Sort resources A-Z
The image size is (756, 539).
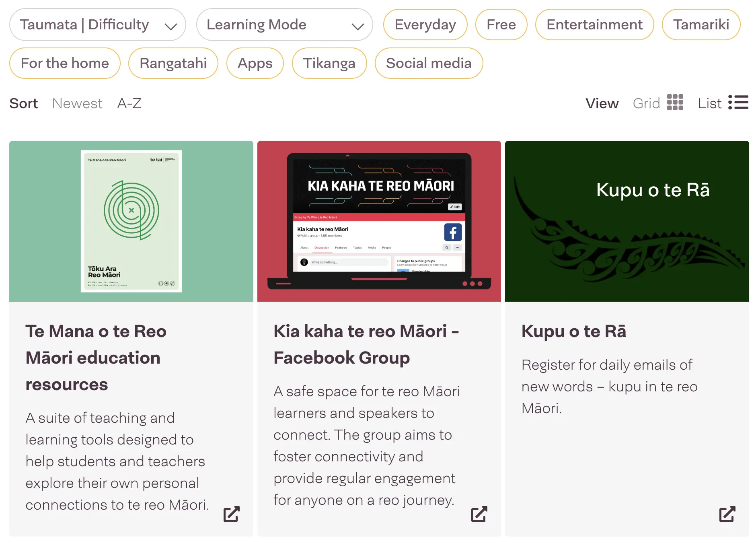point(129,104)
